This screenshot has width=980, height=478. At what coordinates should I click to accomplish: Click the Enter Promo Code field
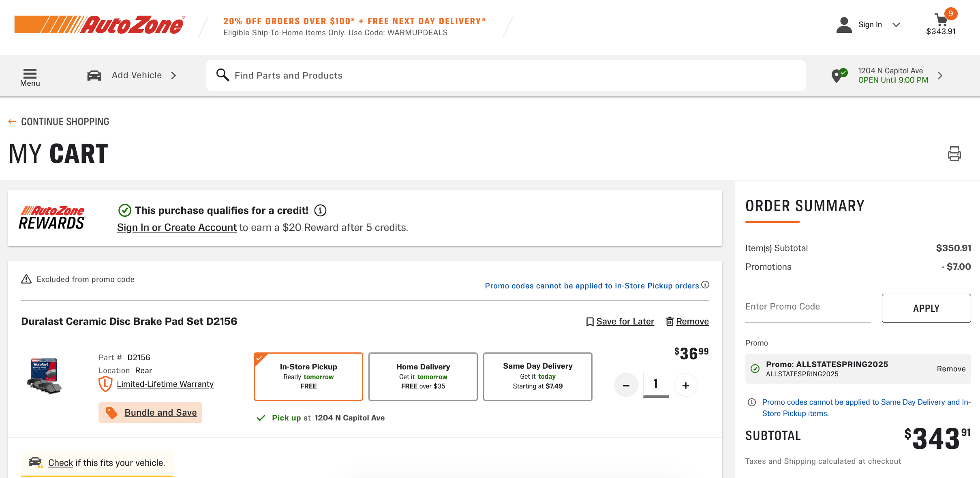click(x=808, y=307)
